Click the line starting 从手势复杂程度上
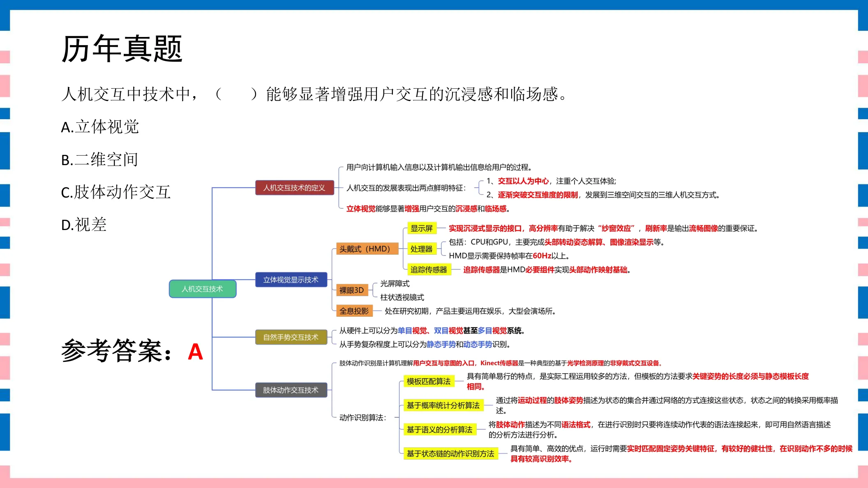Viewport: 868px width, 488px height. click(x=425, y=344)
